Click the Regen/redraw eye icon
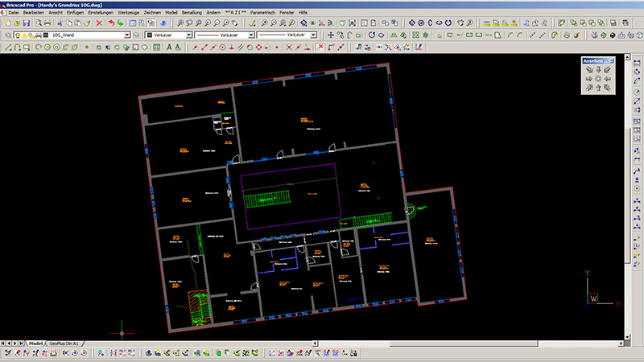The height and width of the screenshot is (362, 644). [x=312, y=23]
